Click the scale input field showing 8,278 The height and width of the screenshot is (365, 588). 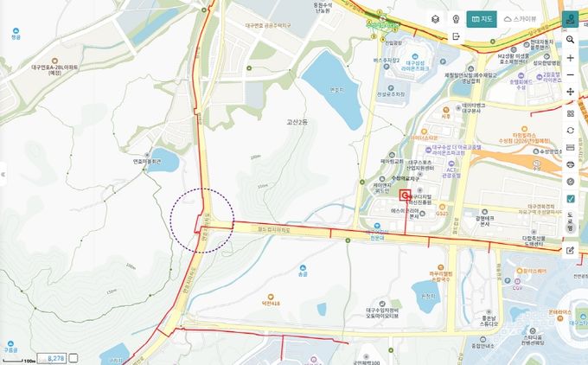pyautogui.click(x=52, y=358)
